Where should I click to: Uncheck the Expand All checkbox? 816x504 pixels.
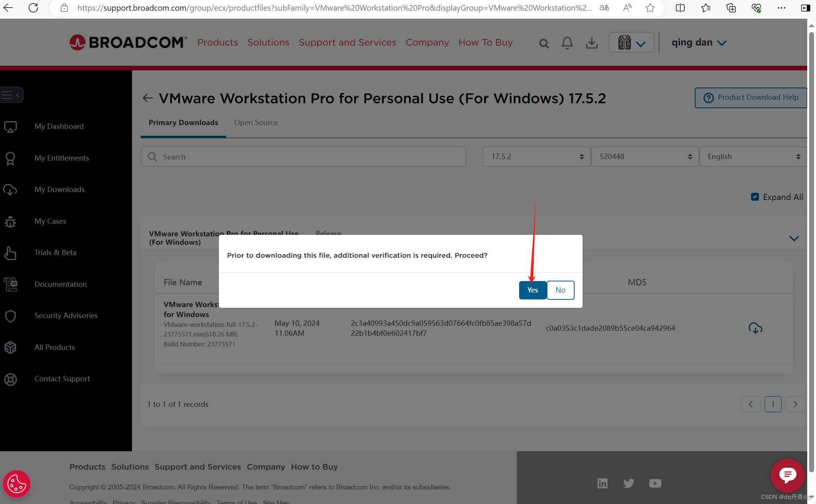point(755,197)
